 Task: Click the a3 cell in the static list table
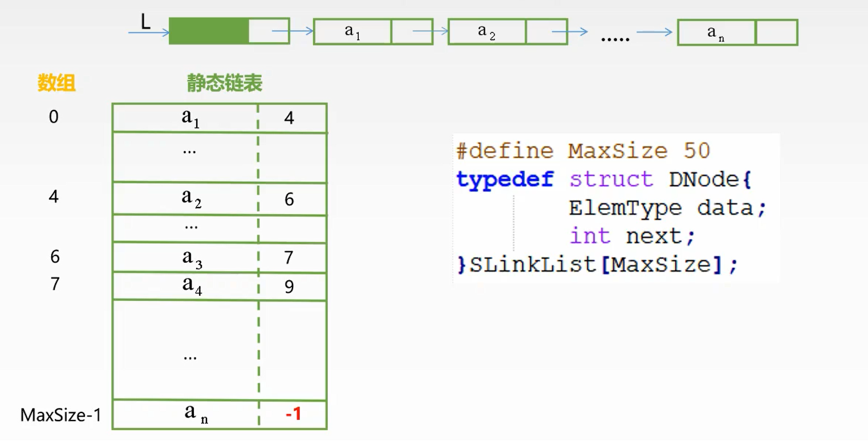[185, 258]
